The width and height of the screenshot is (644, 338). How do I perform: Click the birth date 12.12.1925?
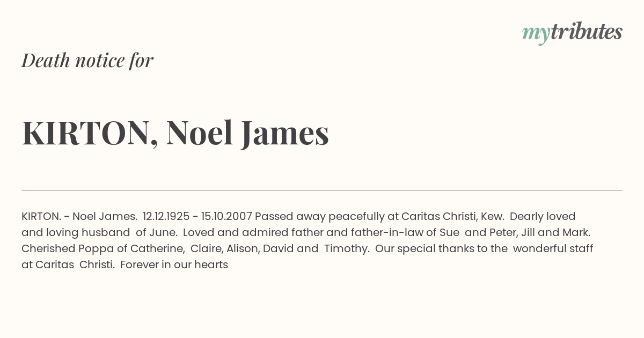[166, 216]
